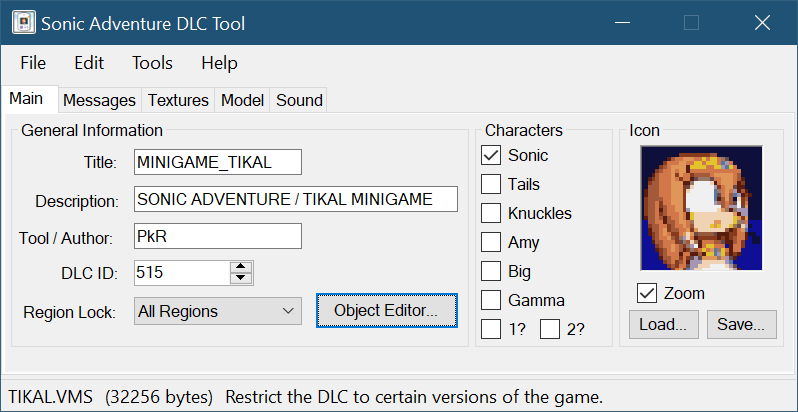Image resolution: width=798 pixels, height=412 pixels.
Task: Enable the Gamma character checkbox
Action: point(491,300)
